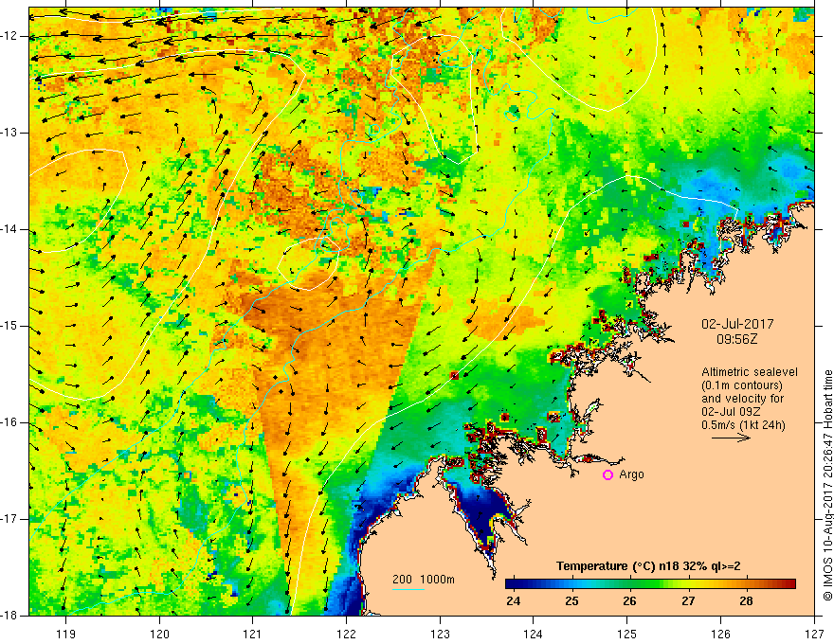This screenshot has width=834, height=644.
Task: Click the 09:56Z time label
Action: (737, 339)
